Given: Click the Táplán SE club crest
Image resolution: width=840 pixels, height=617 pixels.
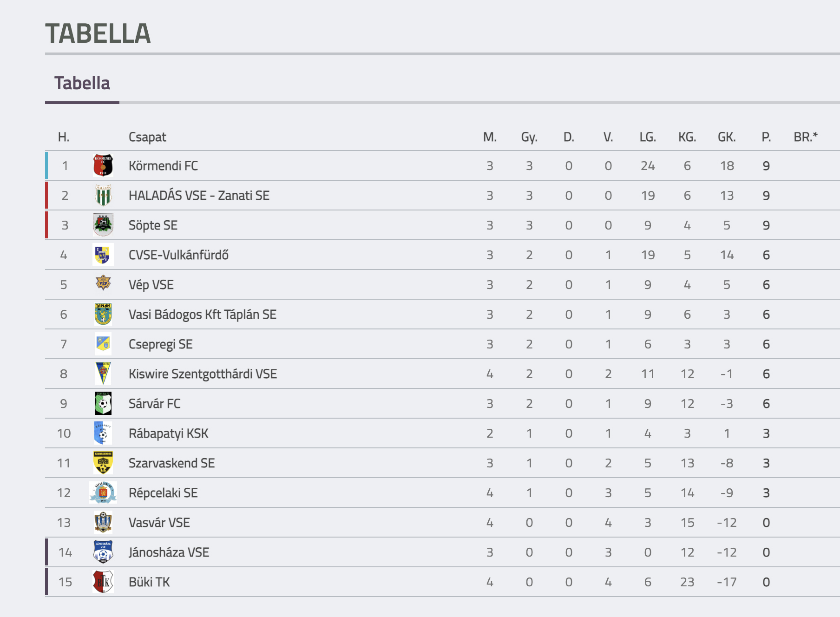Looking at the screenshot, I should pyautogui.click(x=103, y=314).
